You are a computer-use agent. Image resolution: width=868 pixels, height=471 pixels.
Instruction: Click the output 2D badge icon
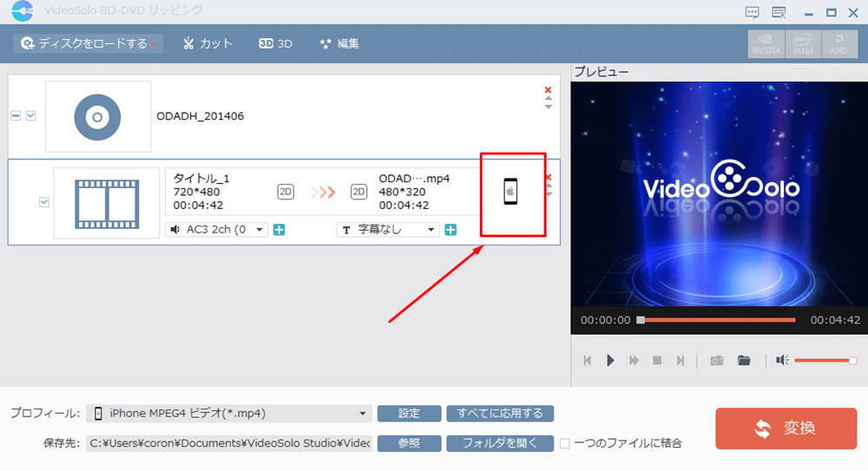[358, 192]
